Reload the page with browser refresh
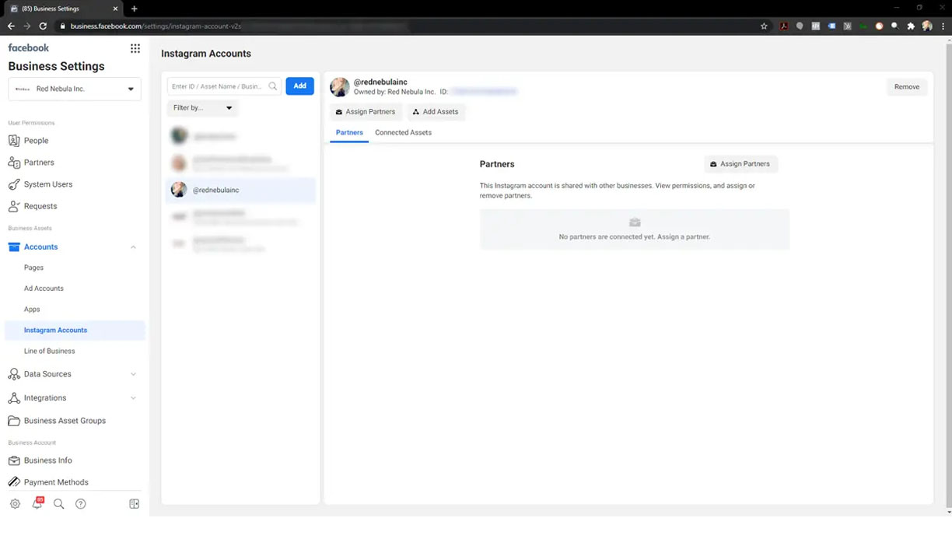Viewport: 952px width, 560px height. (x=43, y=26)
